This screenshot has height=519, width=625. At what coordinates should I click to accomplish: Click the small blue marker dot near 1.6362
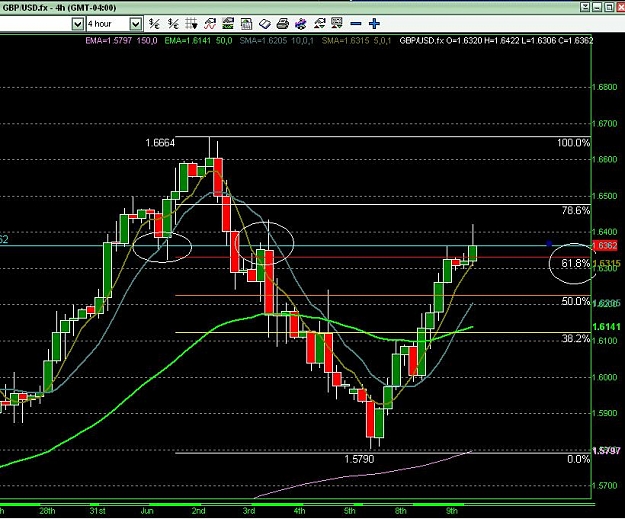click(x=549, y=243)
